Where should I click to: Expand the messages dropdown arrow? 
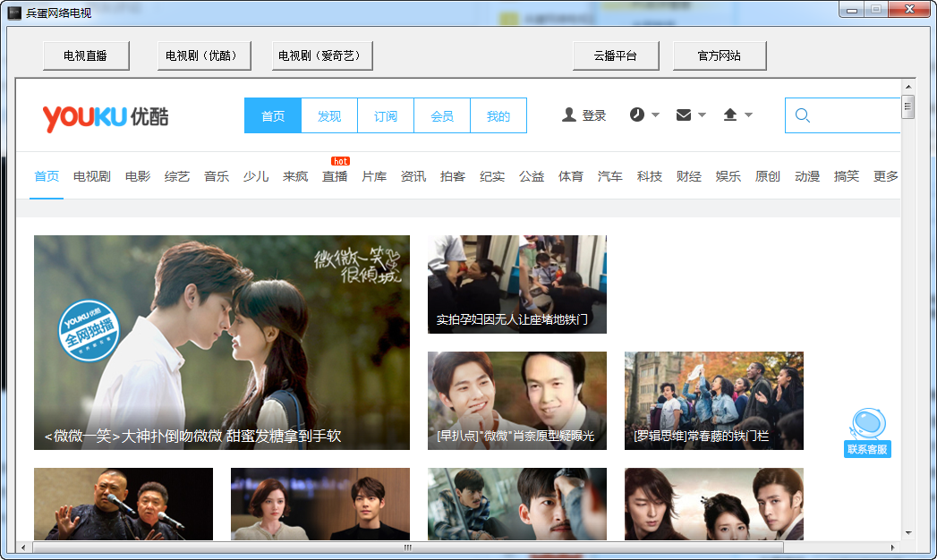pos(703,115)
